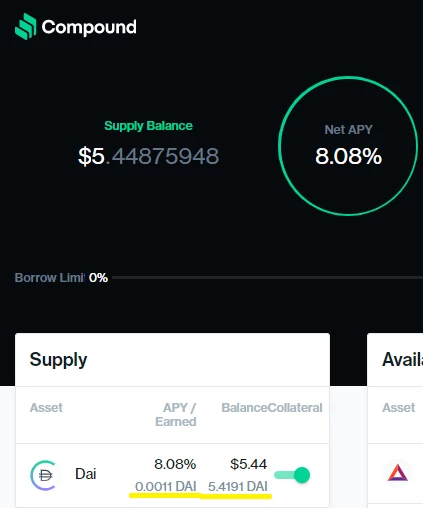Click the APY / Earned column header
The width and height of the screenshot is (423, 508).
point(176,415)
